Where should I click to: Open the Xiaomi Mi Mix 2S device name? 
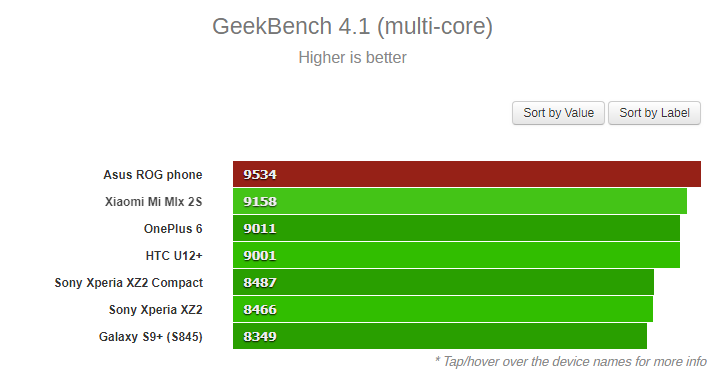coord(153,202)
